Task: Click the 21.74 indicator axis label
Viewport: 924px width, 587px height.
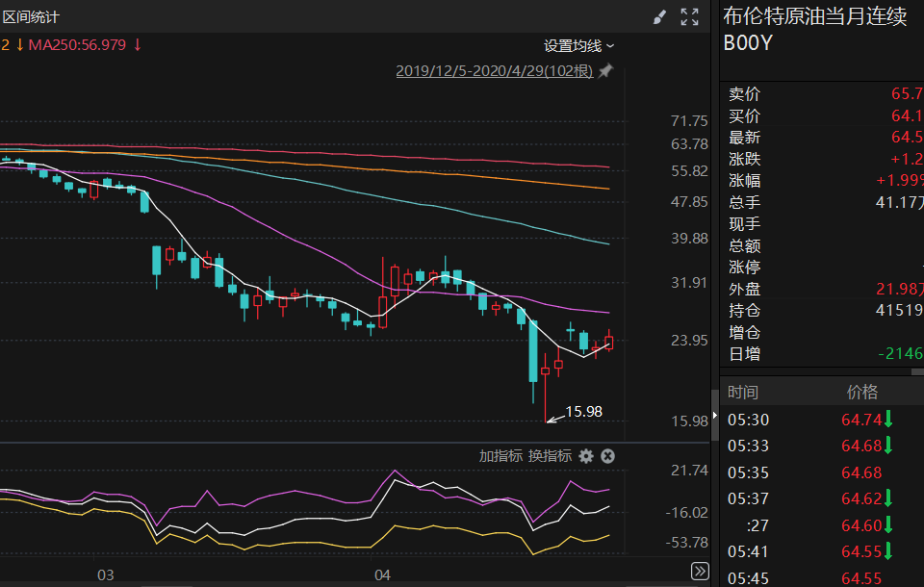Action: click(689, 471)
